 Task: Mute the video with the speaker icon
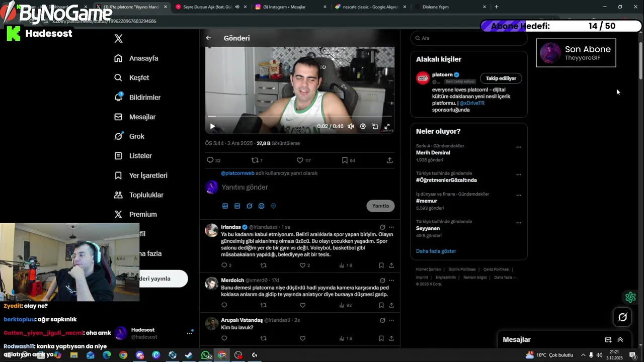pyautogui.click(x=351, y=126)
